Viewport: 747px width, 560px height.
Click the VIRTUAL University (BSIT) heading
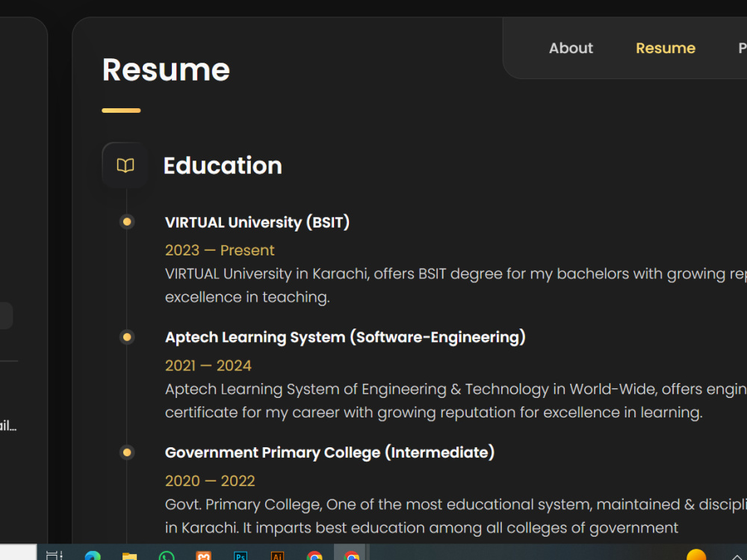coord(257,223)
